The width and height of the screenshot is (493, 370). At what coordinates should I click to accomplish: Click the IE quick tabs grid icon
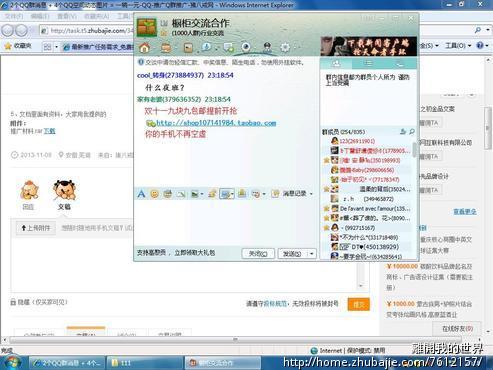(x=48, y=47)
